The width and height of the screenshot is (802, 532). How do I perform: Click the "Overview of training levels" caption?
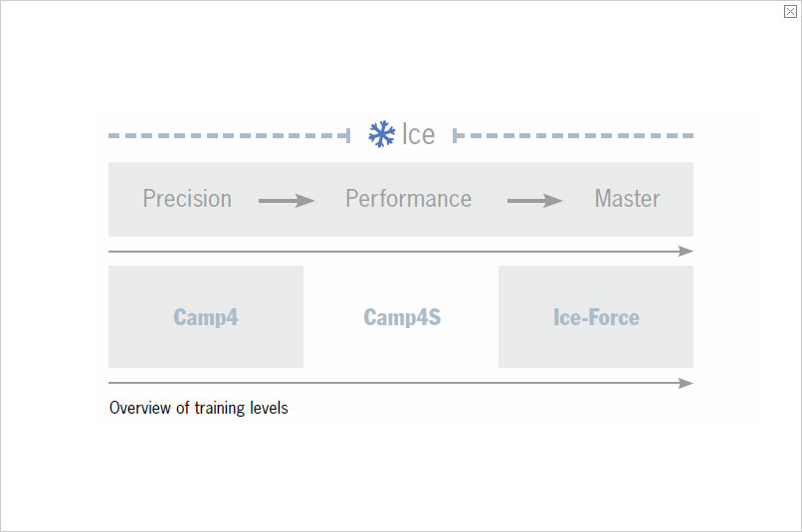199,408
